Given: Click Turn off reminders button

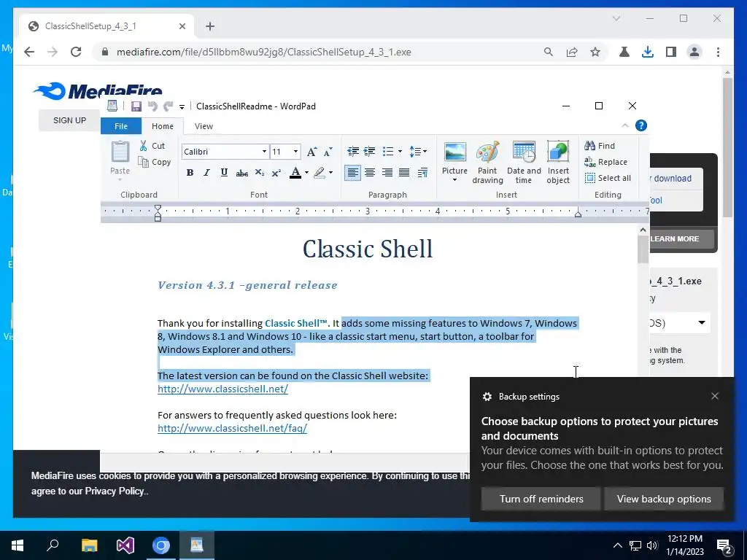Looking at the screenshot, I should point(541,499).
